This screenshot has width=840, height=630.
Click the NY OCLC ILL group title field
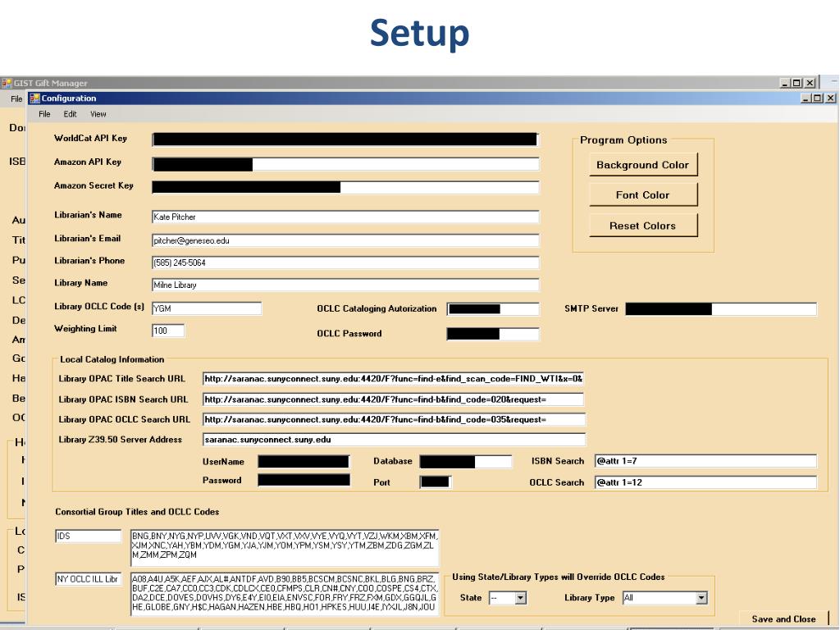tap(89, 579)
